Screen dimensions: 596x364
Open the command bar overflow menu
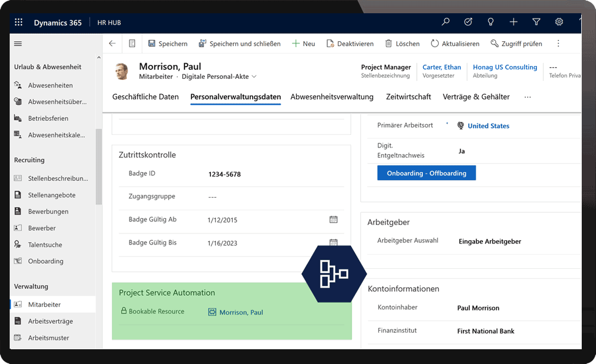(x=558, y=43)
